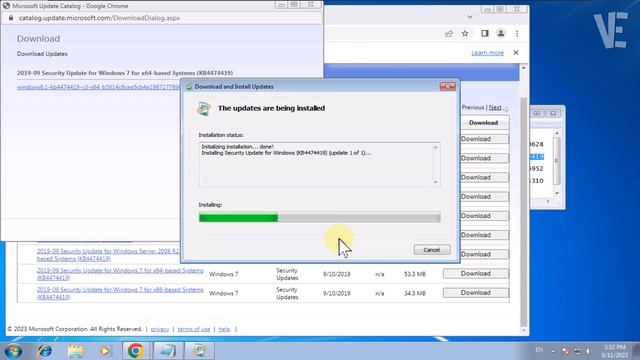Open the taskbar clock showing 3:52 PM
This screenshot has width=640, height=360.
(x=615, y=351)
